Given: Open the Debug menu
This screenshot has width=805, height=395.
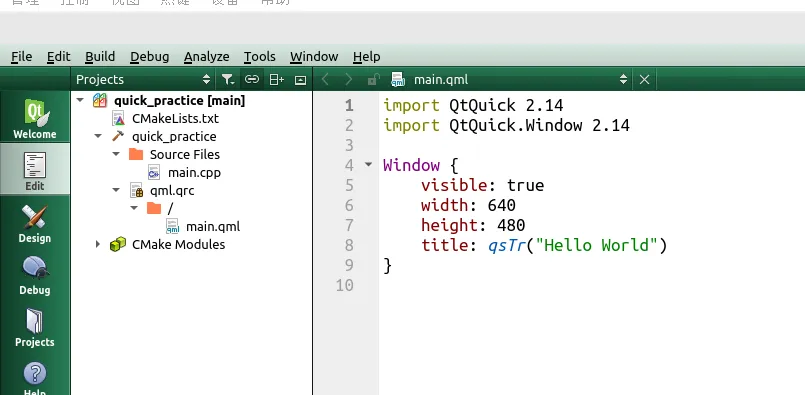Looking at the screenshot, I should 149,57.
